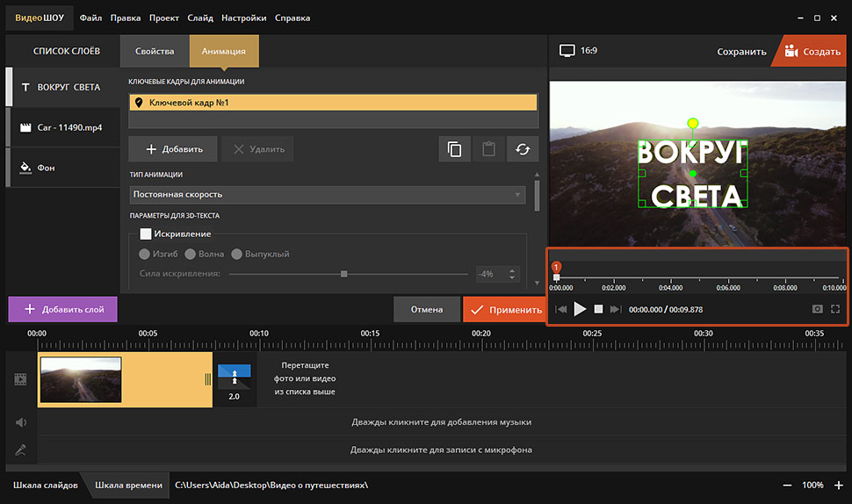
Task: Click the Добавить keyframe button
Action: tap(173, 148)
